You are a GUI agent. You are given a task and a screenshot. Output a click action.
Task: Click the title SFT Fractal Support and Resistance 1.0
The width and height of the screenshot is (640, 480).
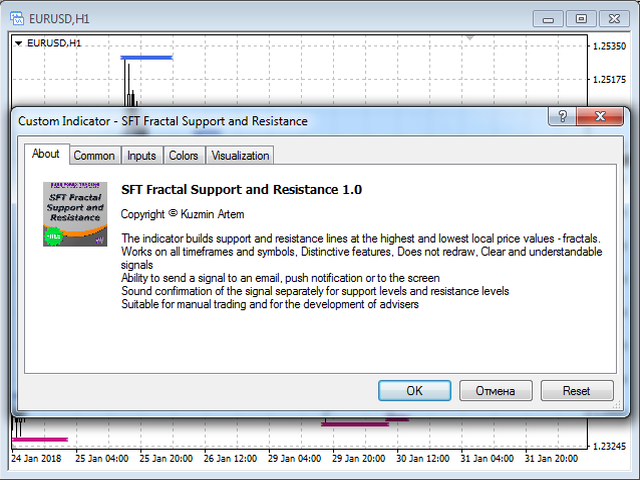(241, 190)
